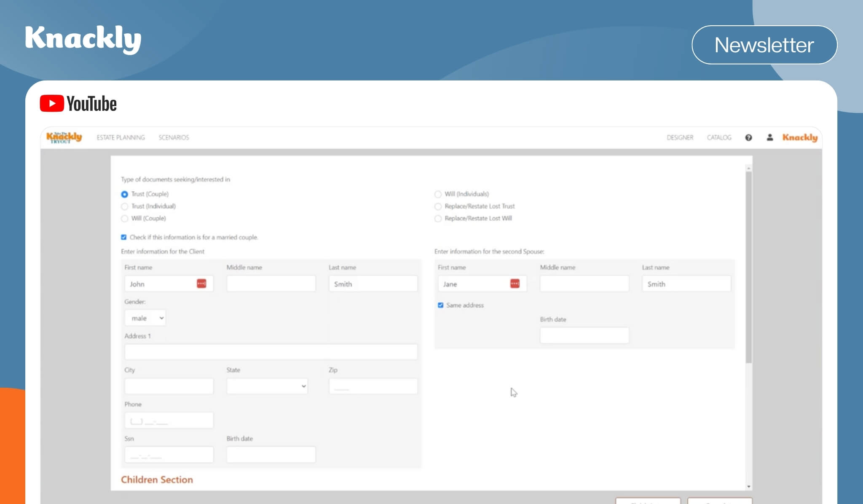Select Will (Individuals) radio option
This screenshot has height=504, width=863.
pyautogui.click(x=438, y=194)
